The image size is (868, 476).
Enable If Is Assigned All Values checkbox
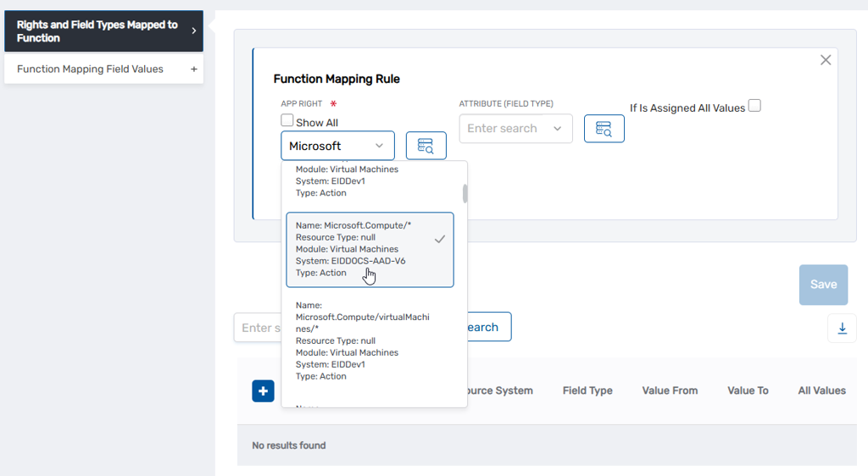pos(754,106)
